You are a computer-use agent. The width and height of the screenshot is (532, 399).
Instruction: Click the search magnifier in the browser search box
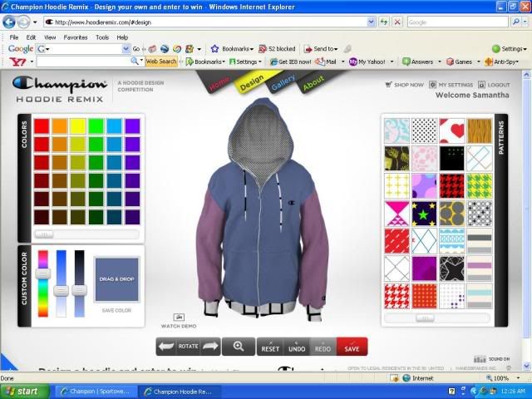point(515,22)
